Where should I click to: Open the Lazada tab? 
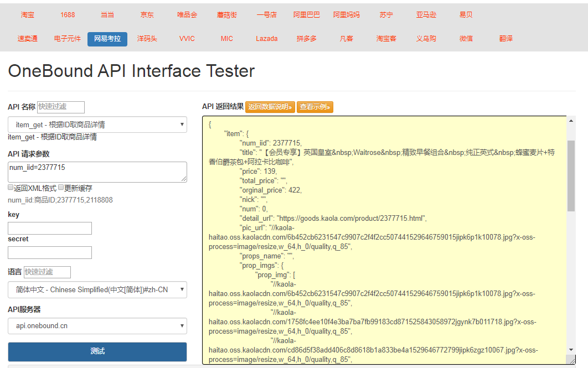pos(267,39)
